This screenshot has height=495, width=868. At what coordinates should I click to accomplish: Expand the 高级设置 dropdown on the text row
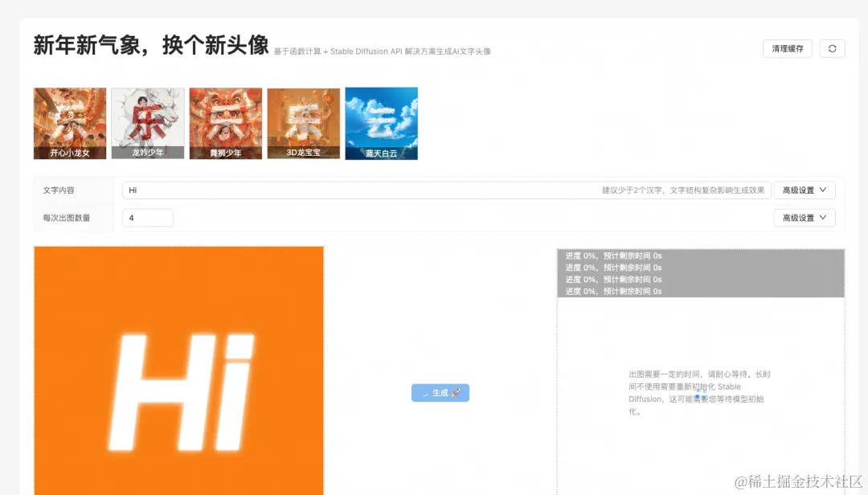click(804, 190)
